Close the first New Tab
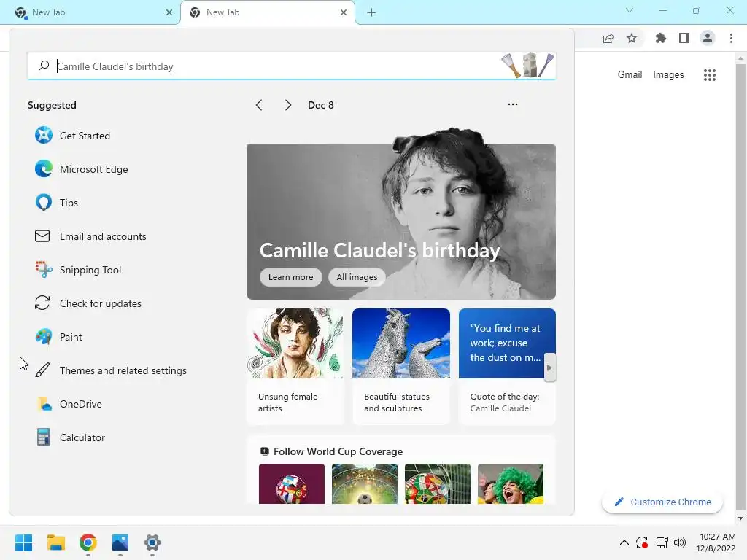The image size is (747, 560). pos(169,12)
